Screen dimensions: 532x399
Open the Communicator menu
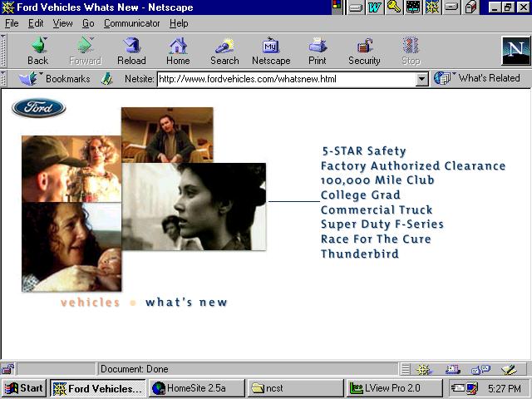[x=132, y=23]
